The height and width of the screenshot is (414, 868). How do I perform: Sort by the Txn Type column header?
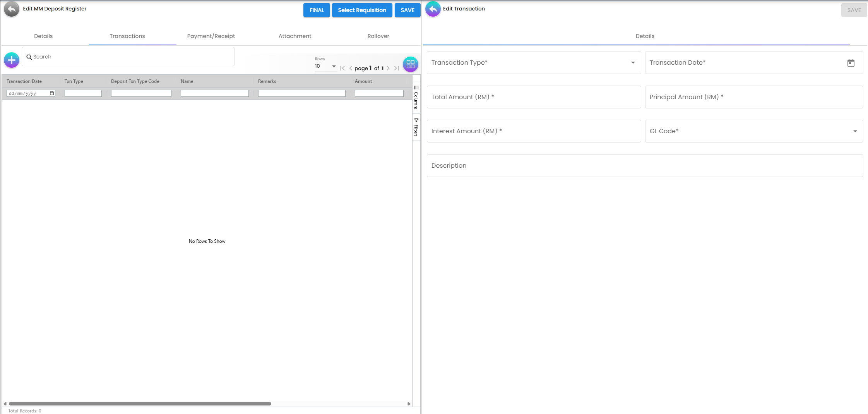click(x=74, y=81)
